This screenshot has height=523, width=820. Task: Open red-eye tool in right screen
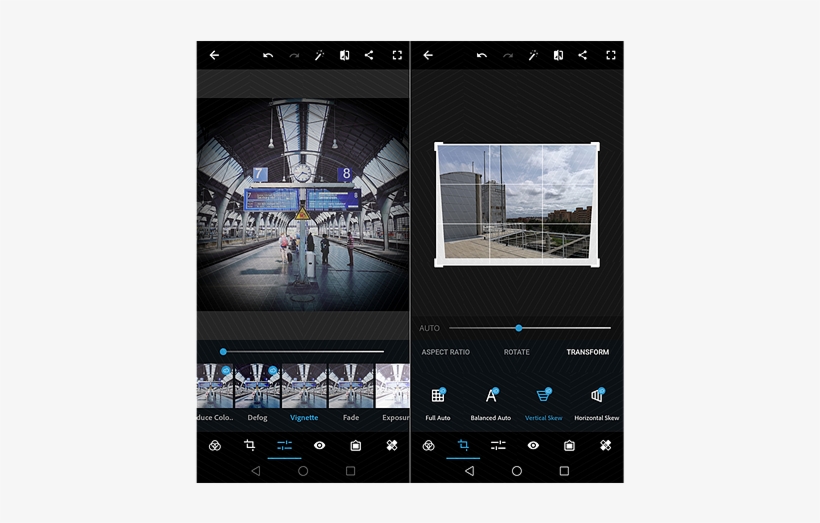point(533,446)
